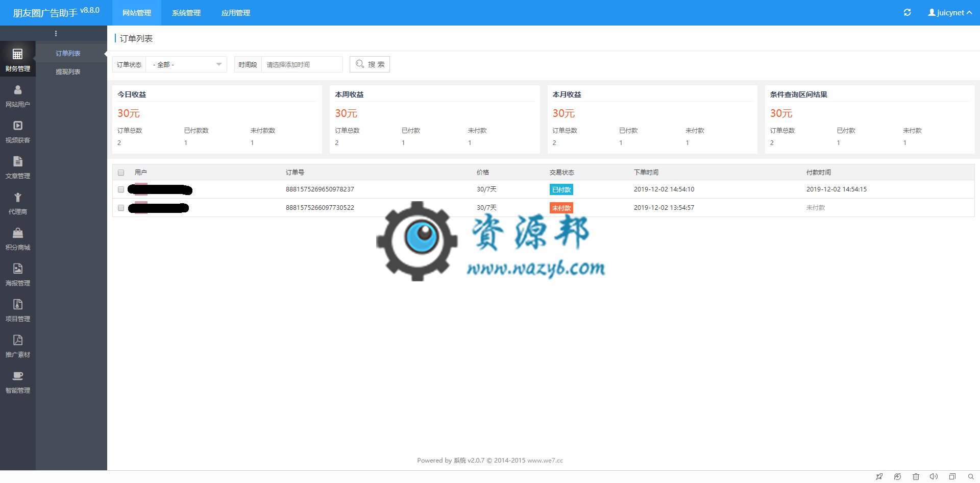Click 本月收益 card heading

[567, 94]
